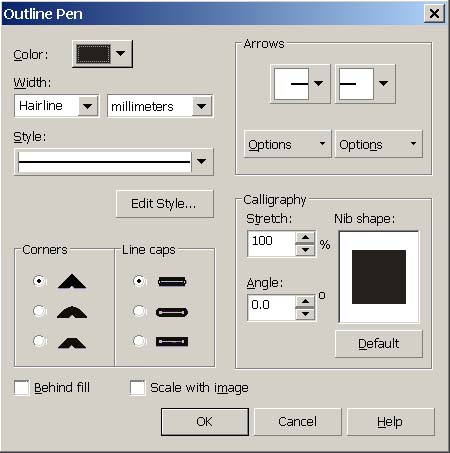Increase the Stretch value with up arrow
Image resolution: width=450 pixels, height=453 pixels.
(x=305, y=237)
